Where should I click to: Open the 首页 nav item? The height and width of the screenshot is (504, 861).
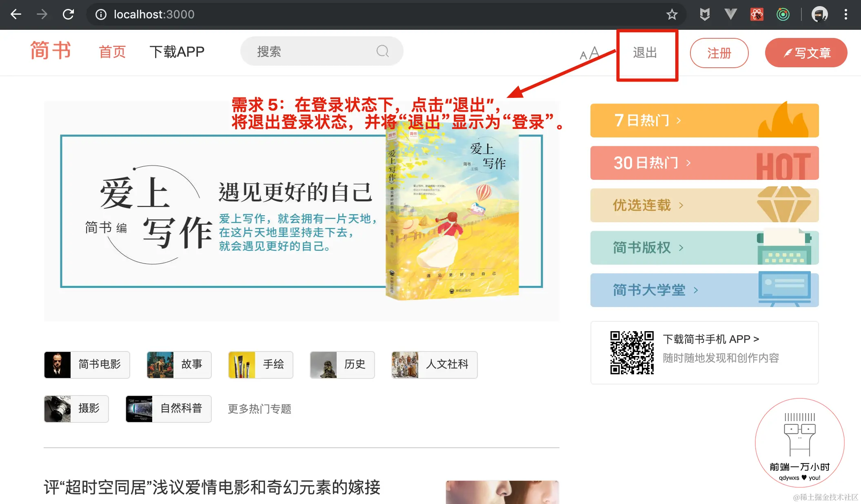point(112,52)
